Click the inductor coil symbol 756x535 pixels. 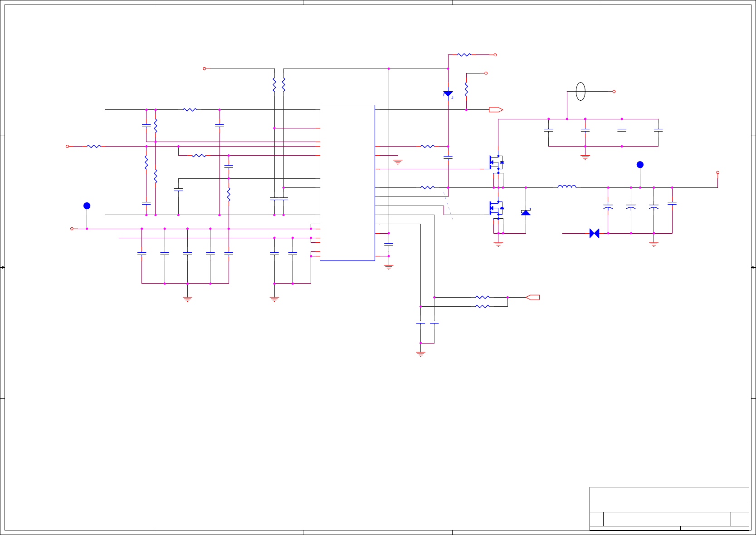click(567, 186)
